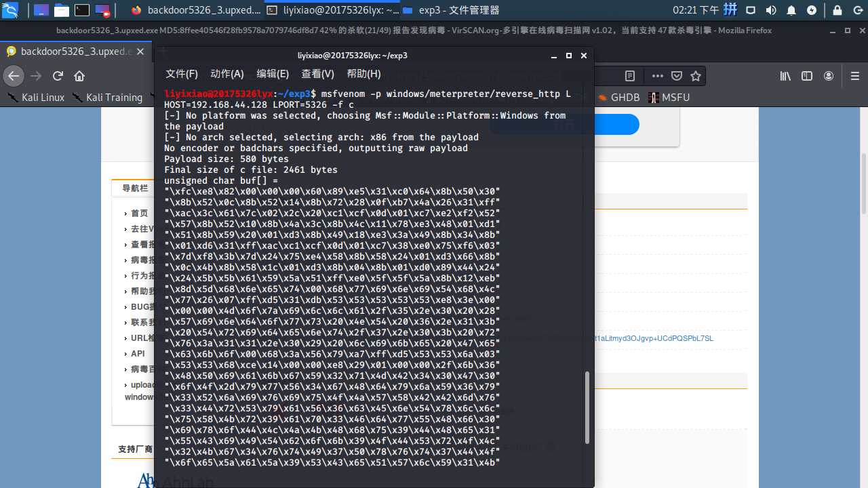Open the GHDB bookmark
This screenshot has width=868, height=488.
point(619,98)
